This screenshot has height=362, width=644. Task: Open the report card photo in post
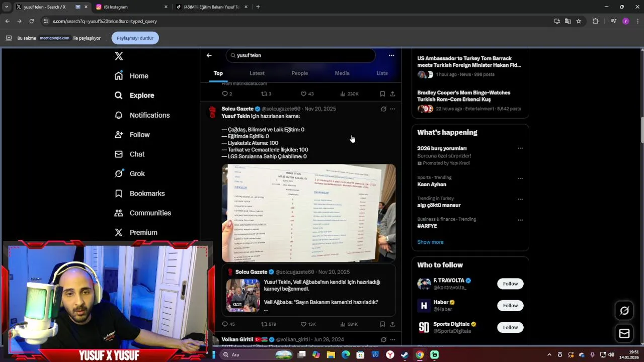coord(308,213)
